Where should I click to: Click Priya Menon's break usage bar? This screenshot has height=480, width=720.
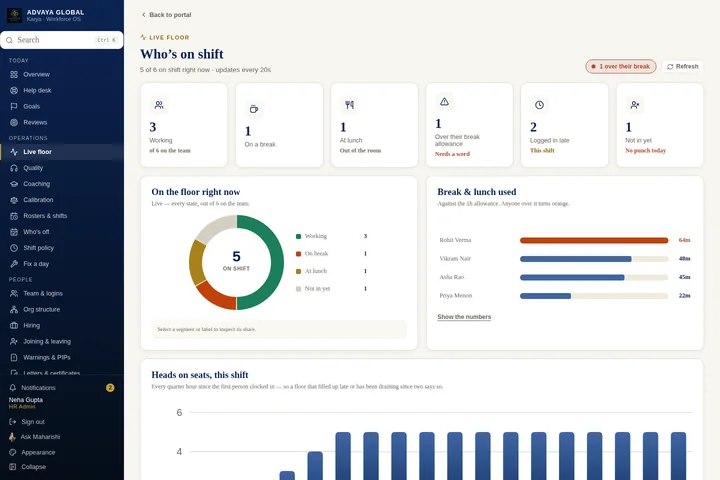point(546,296)
